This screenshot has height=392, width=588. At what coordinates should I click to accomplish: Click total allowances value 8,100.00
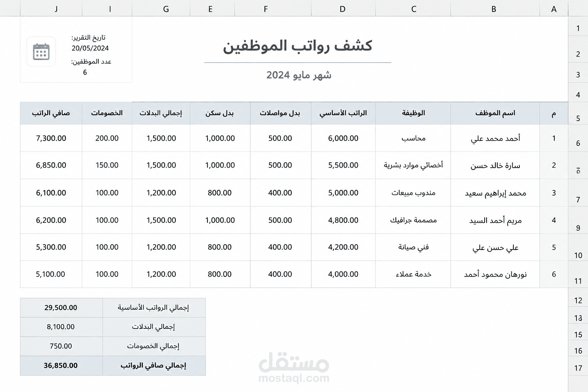pos(60,327)
